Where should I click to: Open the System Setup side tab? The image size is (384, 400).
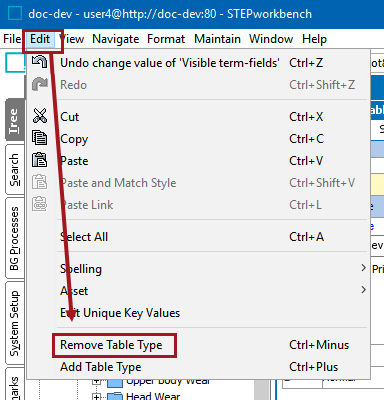click(x=15, y=323)
